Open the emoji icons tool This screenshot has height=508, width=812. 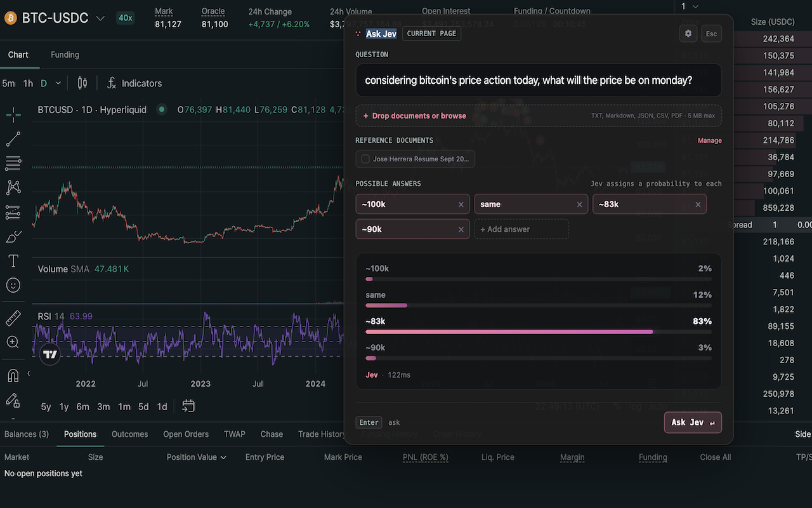point(13,285)
